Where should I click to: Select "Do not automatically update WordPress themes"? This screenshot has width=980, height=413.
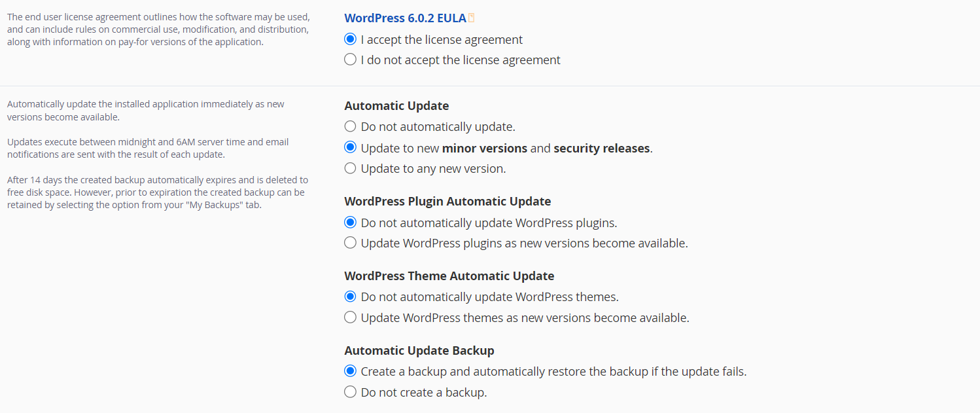click(x=350, y=296)
